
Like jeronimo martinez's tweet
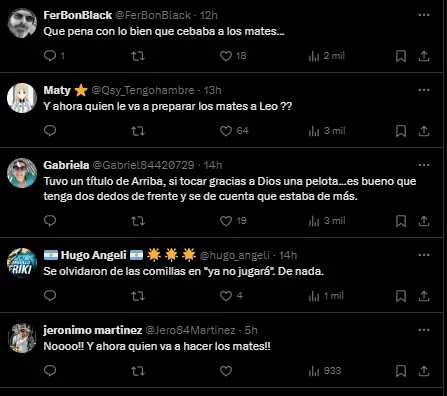coord(226,371)
